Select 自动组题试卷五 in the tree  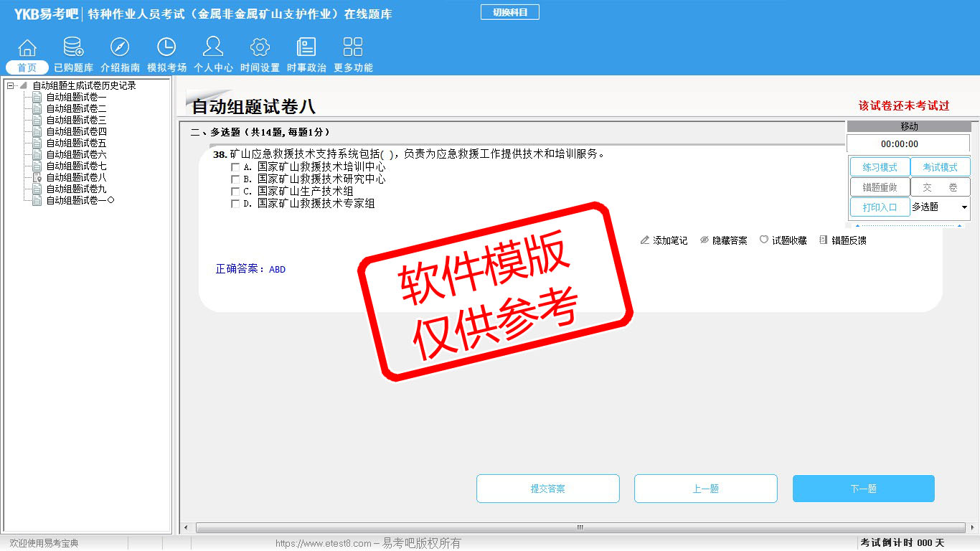pyautogui.click(x=76, y=143)
